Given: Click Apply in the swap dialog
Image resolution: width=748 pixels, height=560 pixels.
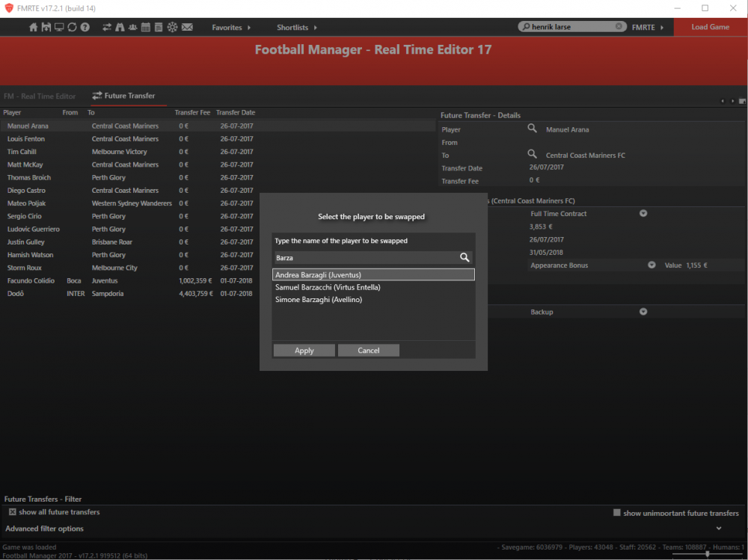Looking at the screenshot, I should (x=304, y=351).
